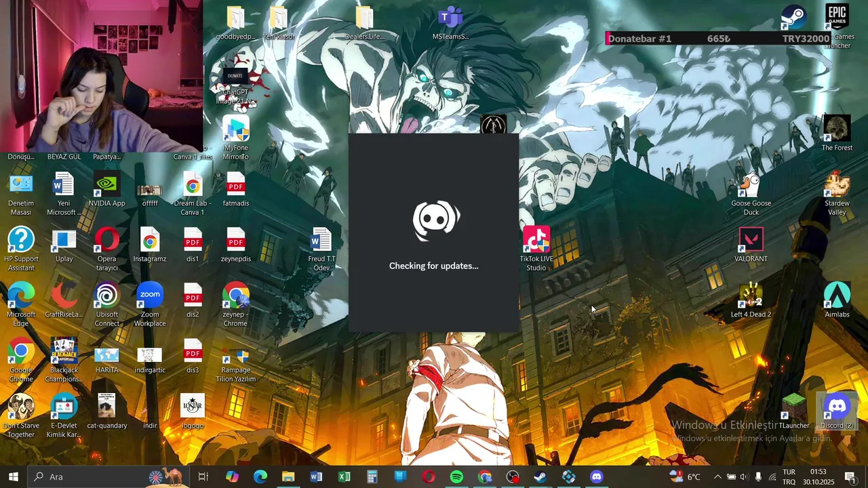Launch Don't Starve Together from the desktop
The width and height of the screenshot is (868, 488).
21,416
